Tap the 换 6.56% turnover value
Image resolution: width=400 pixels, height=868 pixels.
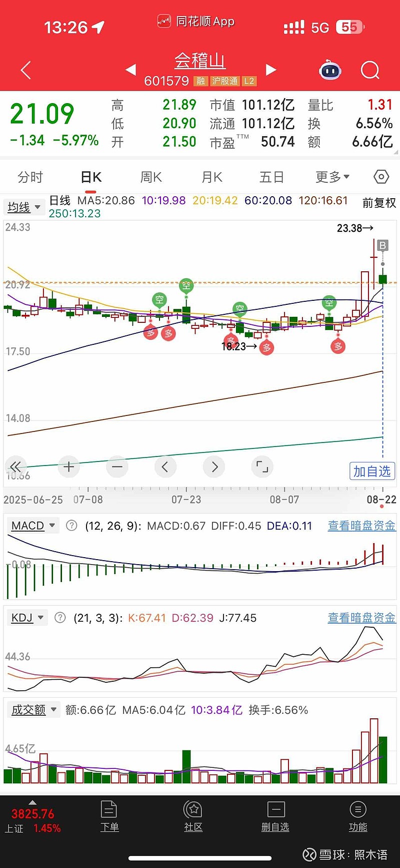pyautogui.click(x=350, y=124)
